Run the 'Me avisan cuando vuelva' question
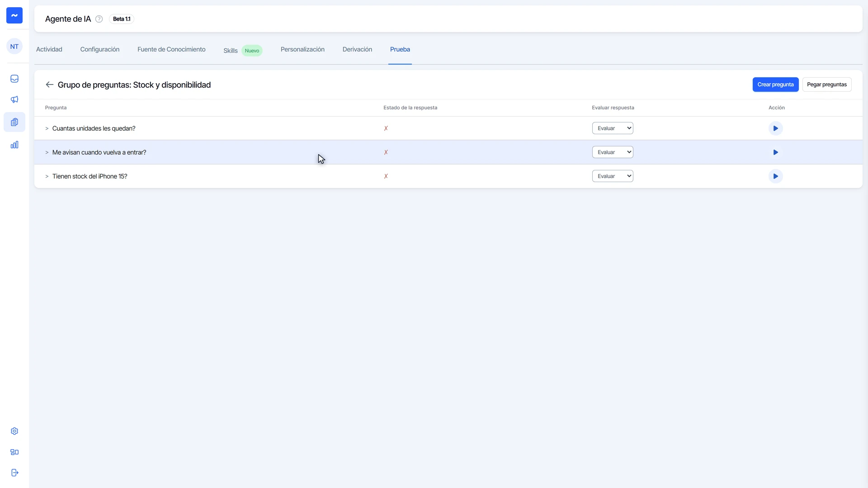 [775, 152]
